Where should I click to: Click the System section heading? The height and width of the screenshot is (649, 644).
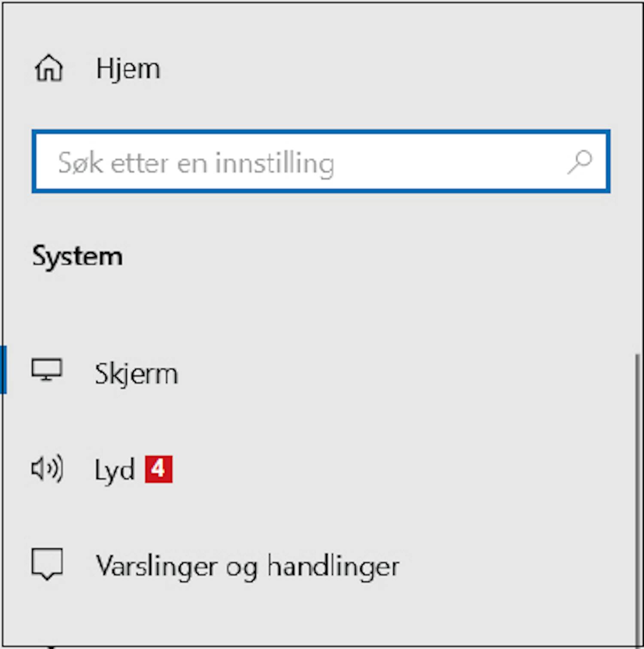point(77,257)
